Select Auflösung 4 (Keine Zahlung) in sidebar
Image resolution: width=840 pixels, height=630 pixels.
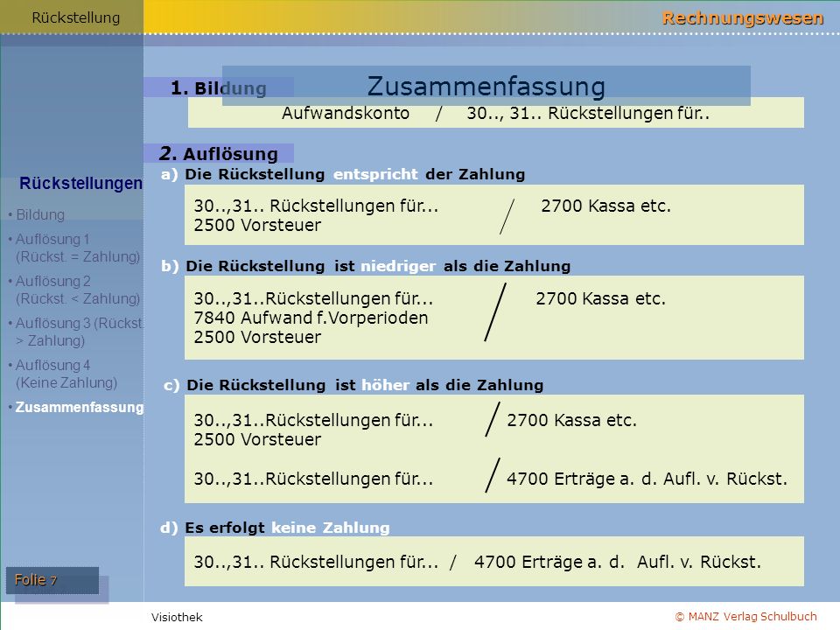pos(66,374)
